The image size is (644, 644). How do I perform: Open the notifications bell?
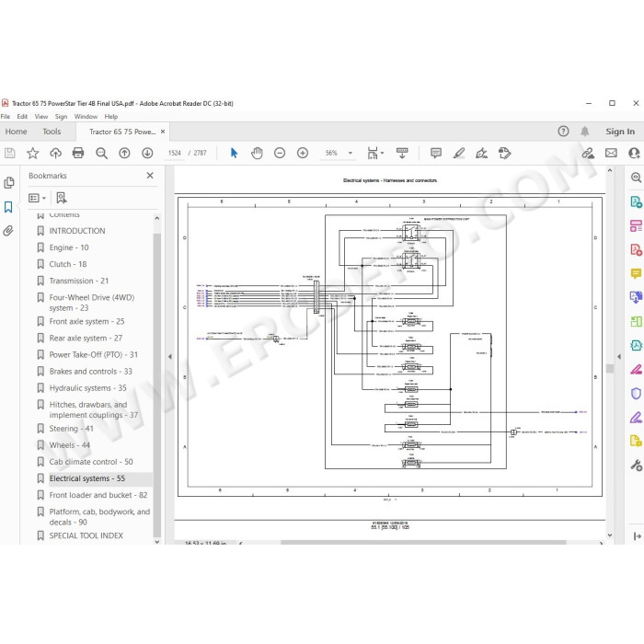click(x=585, y=132)
